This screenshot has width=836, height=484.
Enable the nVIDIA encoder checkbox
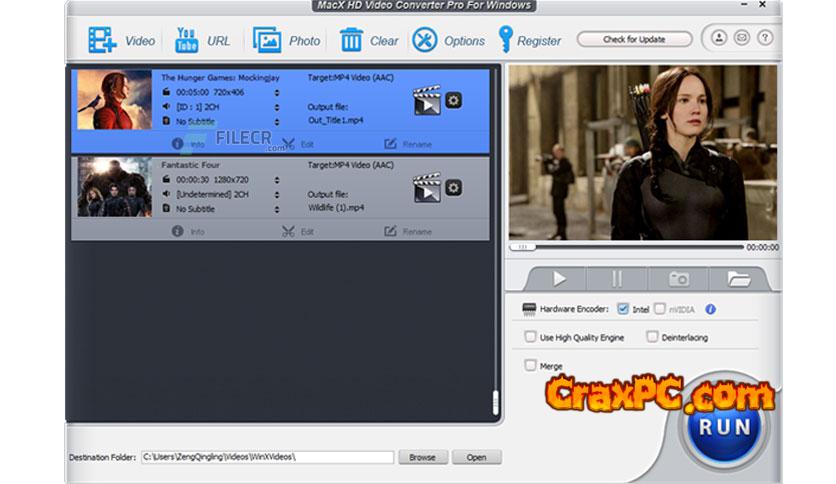tap(660, 310)
